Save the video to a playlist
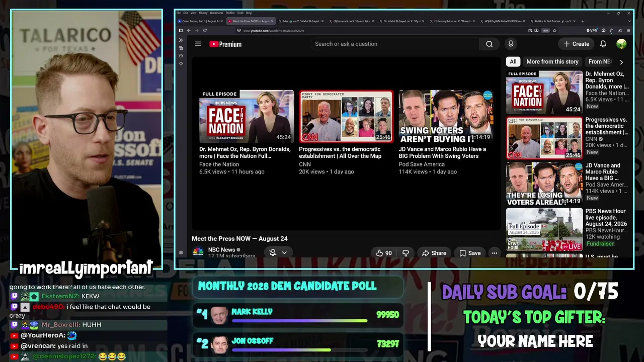 coord(470,253)
